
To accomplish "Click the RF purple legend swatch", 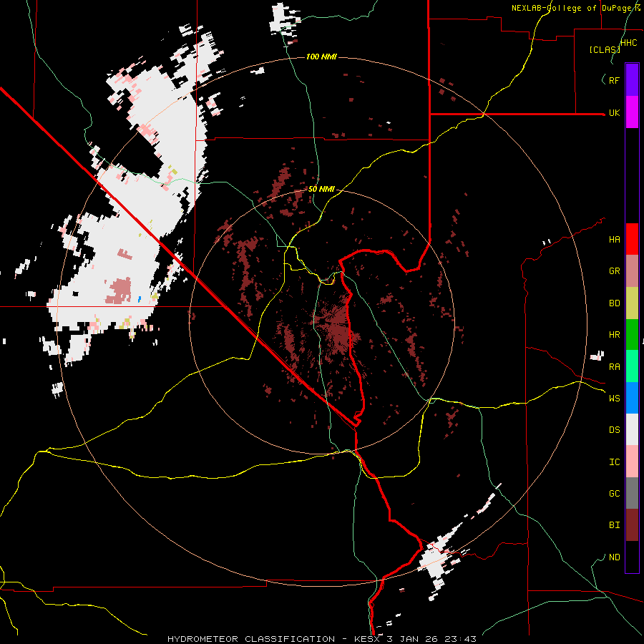I will click(632, 80).
